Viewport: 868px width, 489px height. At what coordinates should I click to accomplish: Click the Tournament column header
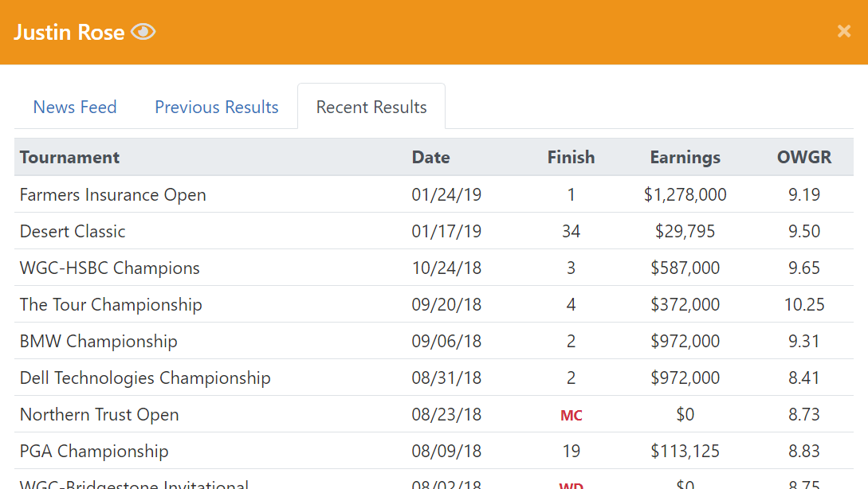click(70, 157)
